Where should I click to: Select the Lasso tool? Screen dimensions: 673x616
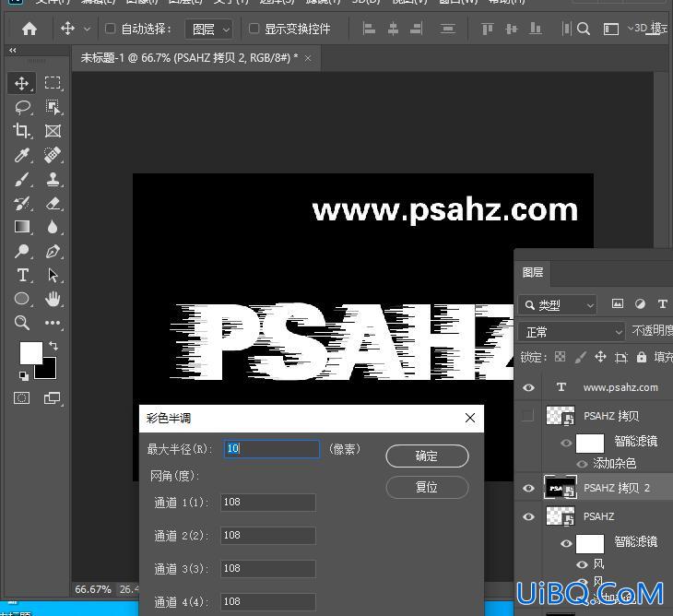tap(22, 107)
